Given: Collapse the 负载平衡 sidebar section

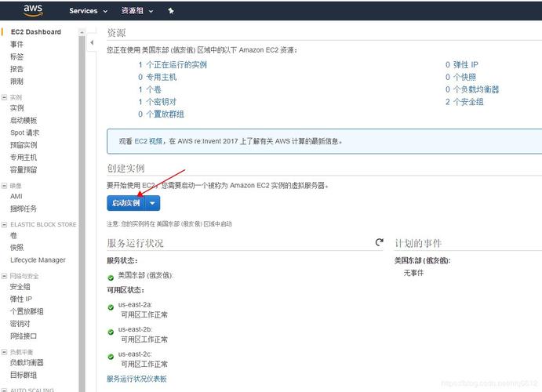Looking at the screenshot, I should coord(4,352).
